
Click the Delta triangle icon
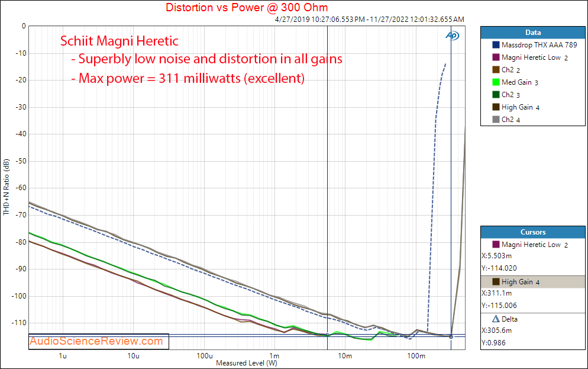(496, 319)
